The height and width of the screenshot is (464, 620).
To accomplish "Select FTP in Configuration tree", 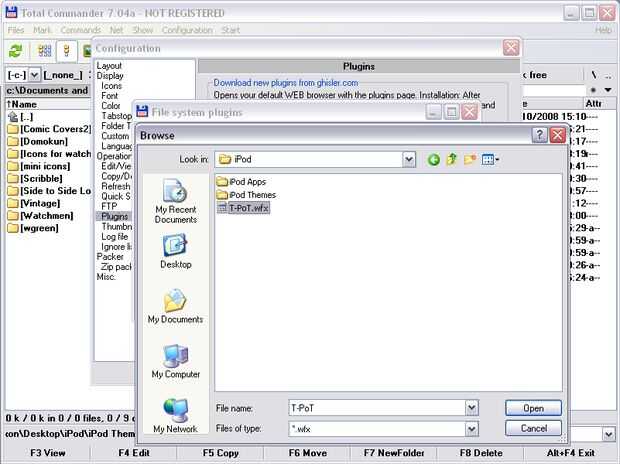I will point(109,206).
